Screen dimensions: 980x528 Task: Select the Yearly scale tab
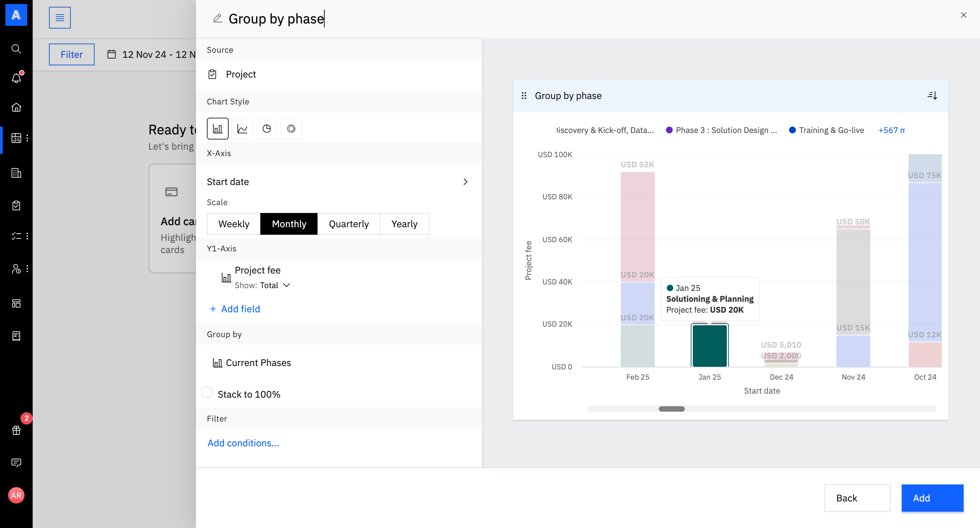point(404,224)
